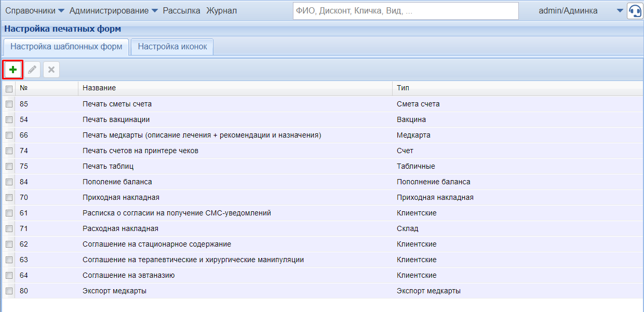Sort by the Название column header
The image size is (644, 312).
99,88
